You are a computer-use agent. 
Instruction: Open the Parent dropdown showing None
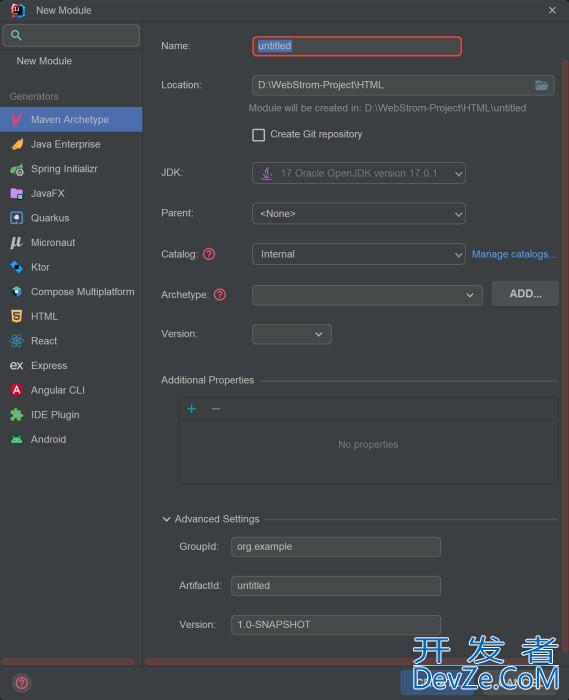(359, 213)
